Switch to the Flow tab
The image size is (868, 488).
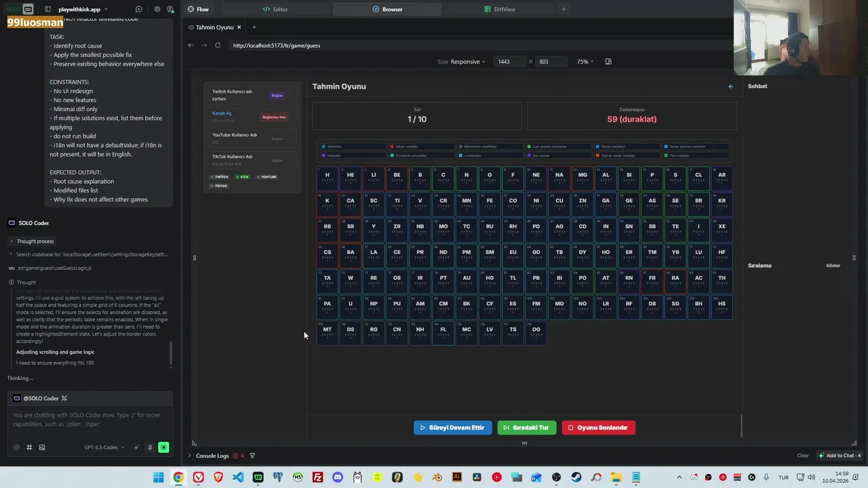tap(198, 9)
